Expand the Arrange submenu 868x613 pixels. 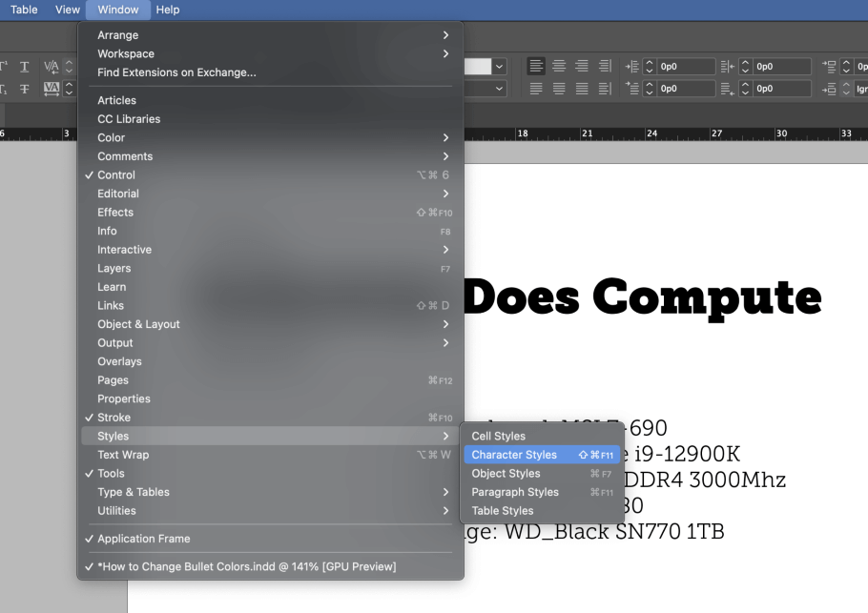pyautogui.click(x=117, y=34)
